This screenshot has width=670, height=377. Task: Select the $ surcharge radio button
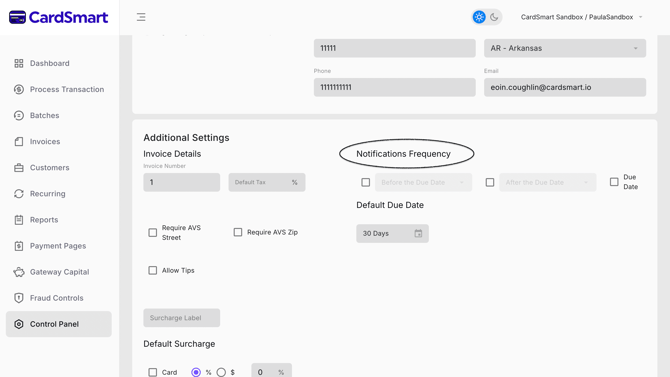(221, 372)
